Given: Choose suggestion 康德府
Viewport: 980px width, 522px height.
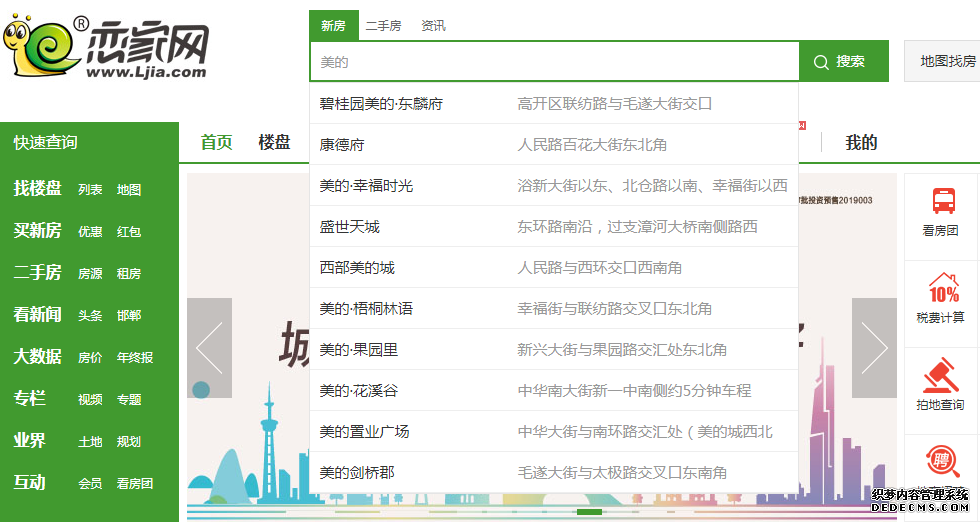Looking at the screenshot, I should coord(554,144).
